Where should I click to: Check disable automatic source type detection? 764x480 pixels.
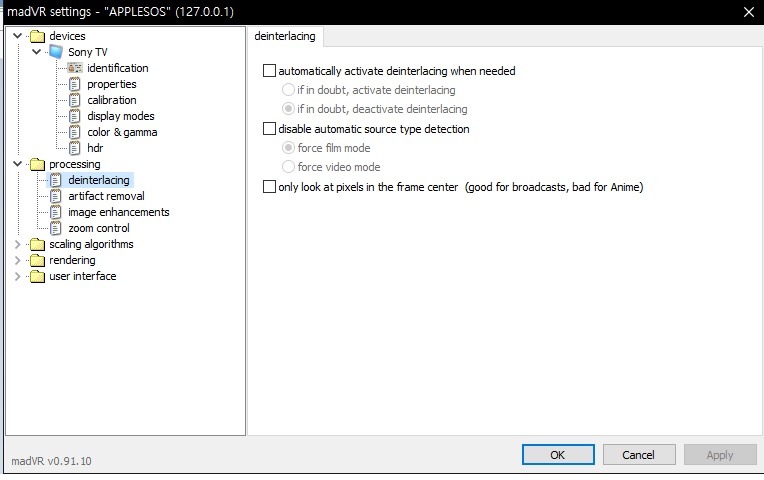pyautogui.click(x=269, y=129)
